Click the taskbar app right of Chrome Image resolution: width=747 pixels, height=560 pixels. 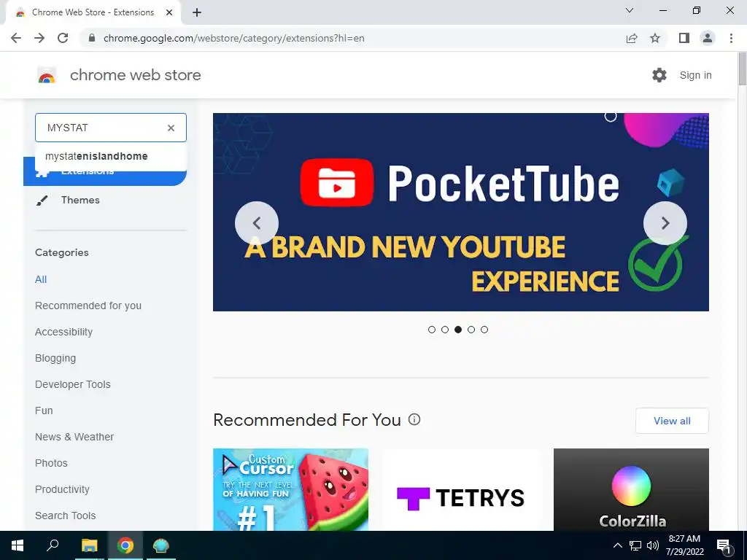[x=160, y=545]
